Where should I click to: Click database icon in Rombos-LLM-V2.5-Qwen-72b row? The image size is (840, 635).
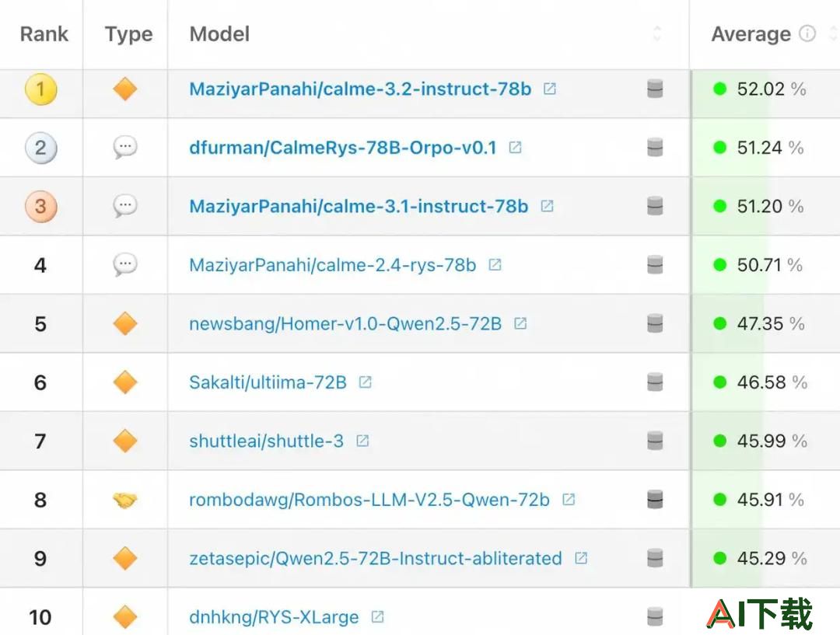[x=655, y=500]
